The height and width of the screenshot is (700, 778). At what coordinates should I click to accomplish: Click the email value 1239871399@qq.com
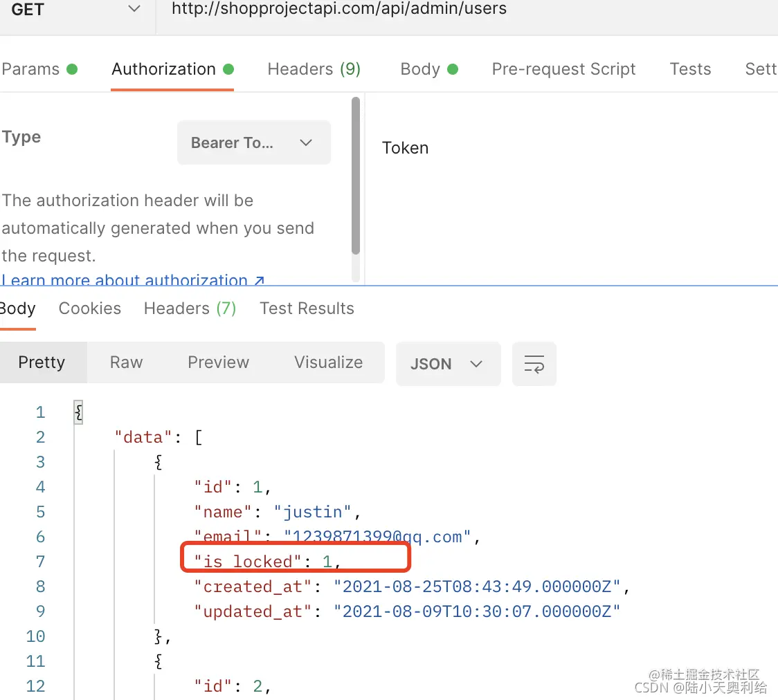click(x=377, y=536)
